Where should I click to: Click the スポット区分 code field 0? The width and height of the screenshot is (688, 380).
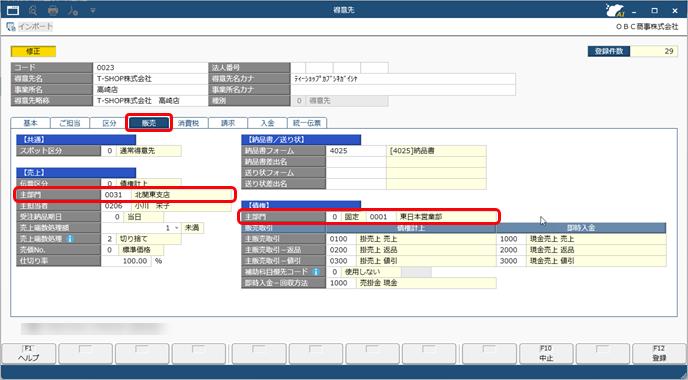click(x=109, y=151)
